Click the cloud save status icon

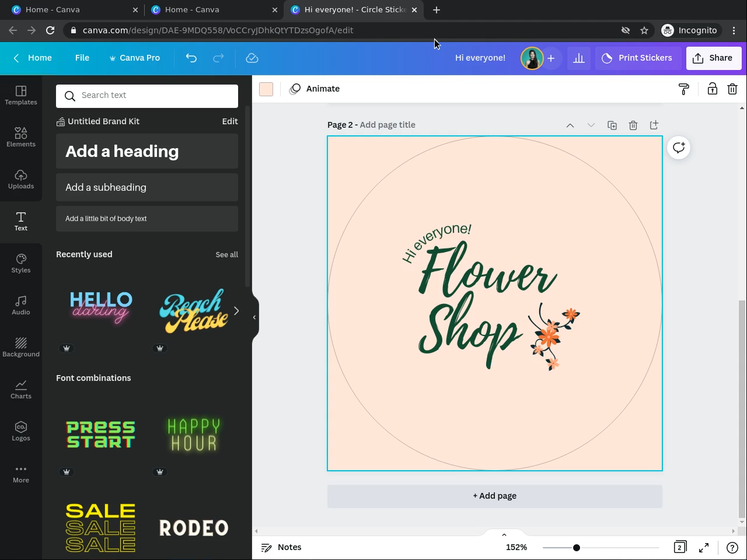(252, 58)
